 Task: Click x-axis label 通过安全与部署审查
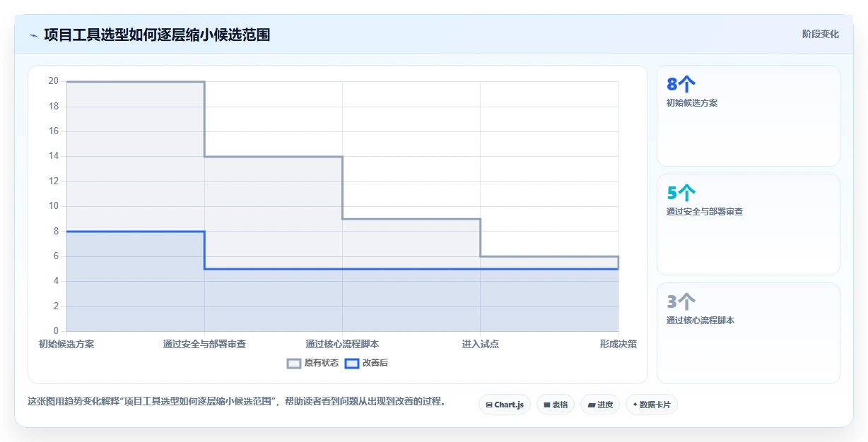(204, 344)
